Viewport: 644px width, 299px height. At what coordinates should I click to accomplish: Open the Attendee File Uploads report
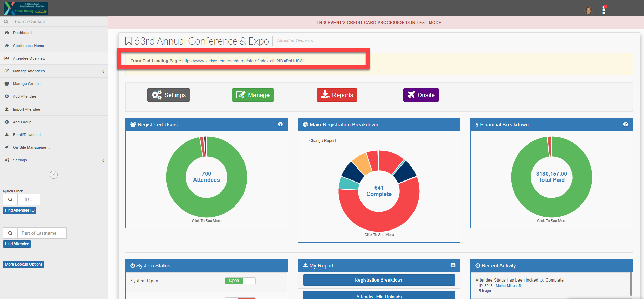tap(379, 296)
